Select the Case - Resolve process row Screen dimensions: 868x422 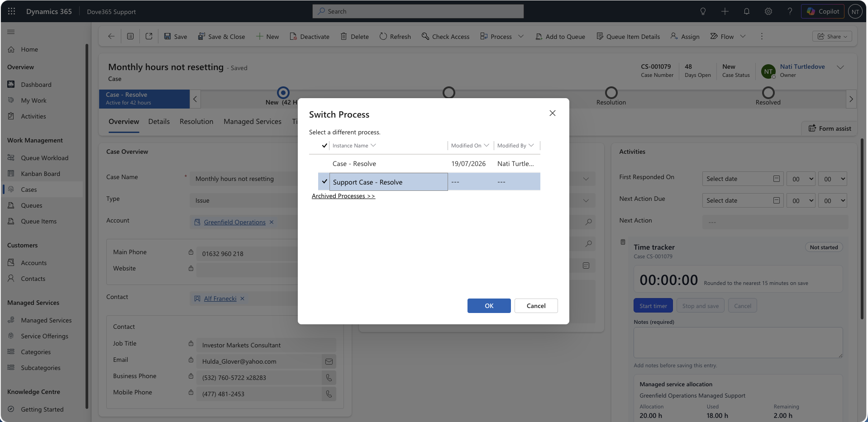click(x=424, y=164)
